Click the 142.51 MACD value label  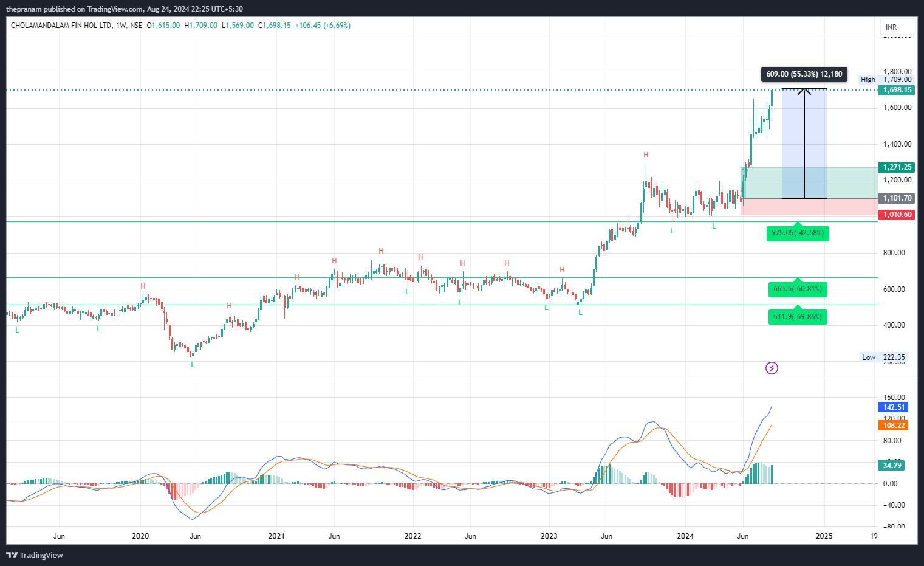(x=894, y=407)
